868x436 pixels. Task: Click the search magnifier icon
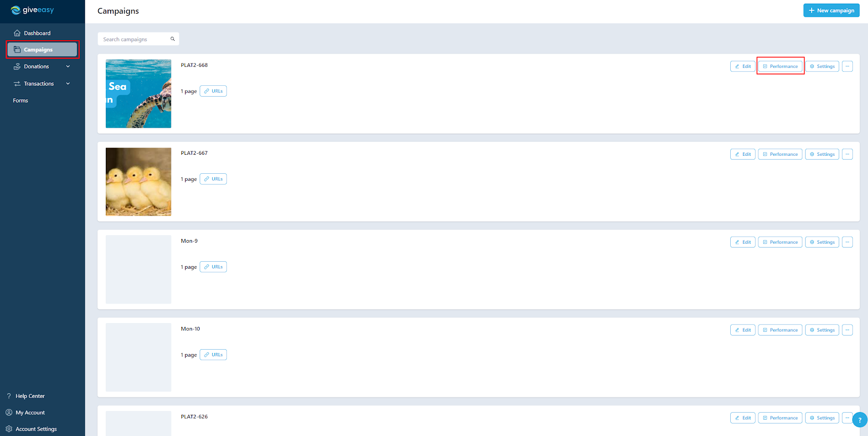[173, 39]
